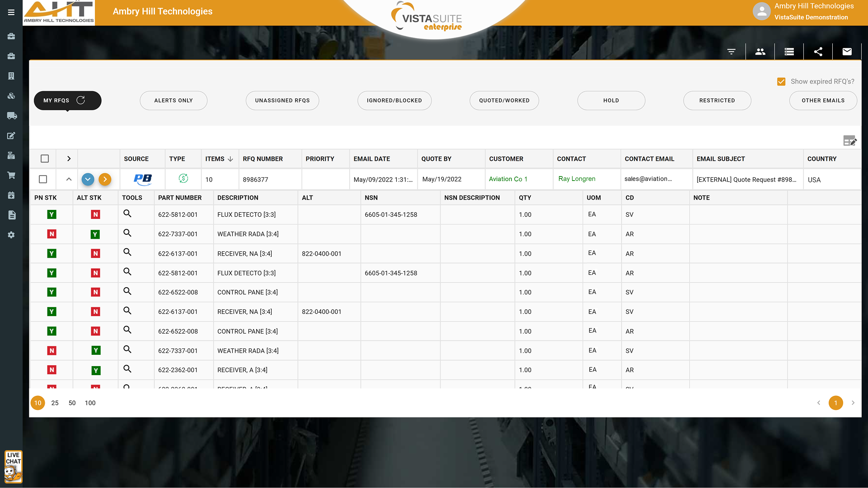This screenshot has height=488, width=868.
Task: Open the users group icon
Action: [x=760, y=52]
